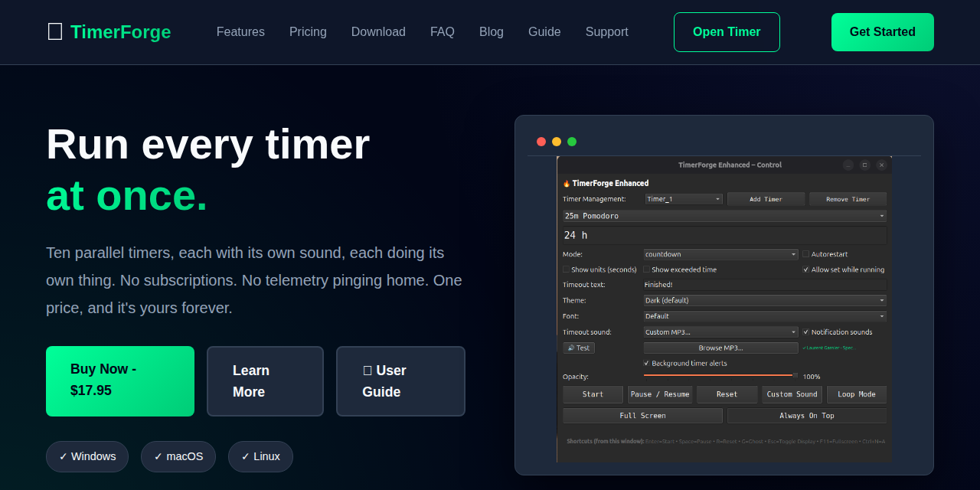Viewport: 980px width, 490px height.
Task: Click the Pause / Resume button
Action: tap(660, 394)
